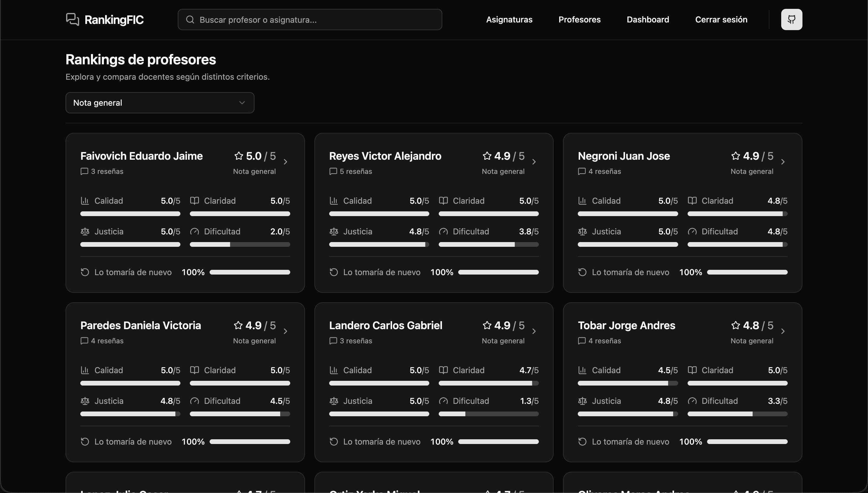Click the star icon on Landero Carlos Gabriel's card
This screenshot has width=868, height=493.
487,325
